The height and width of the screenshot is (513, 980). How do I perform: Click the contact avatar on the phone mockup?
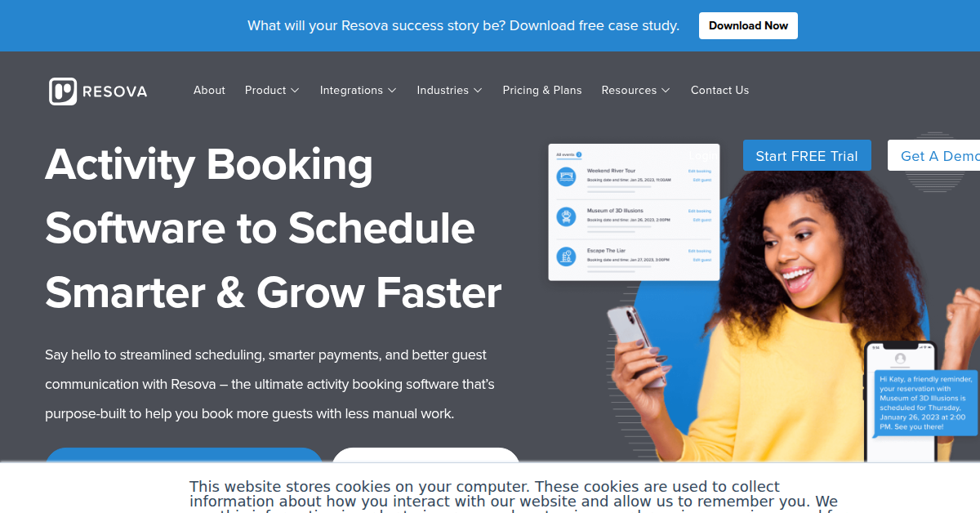click(x=900, y=359)
